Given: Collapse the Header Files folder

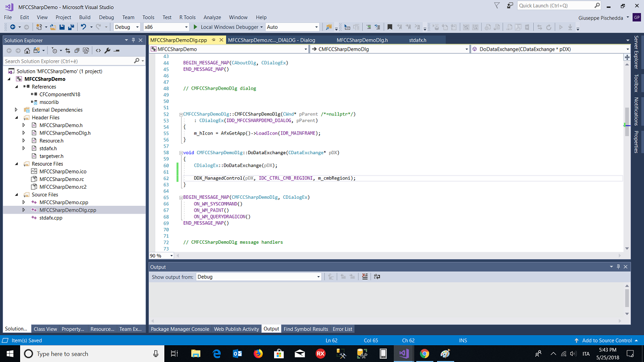Looking at the screenshot, I should coord(16,117).
